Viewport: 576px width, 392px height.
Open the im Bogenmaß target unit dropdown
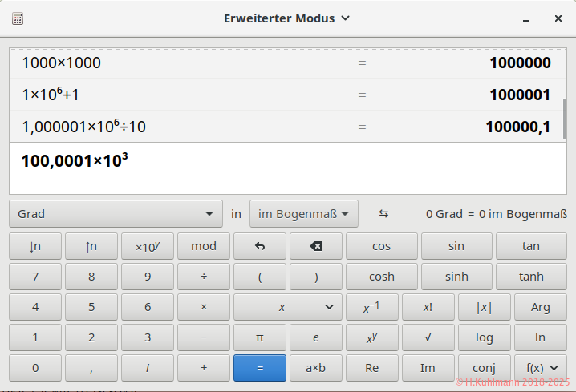click(304, 213)
